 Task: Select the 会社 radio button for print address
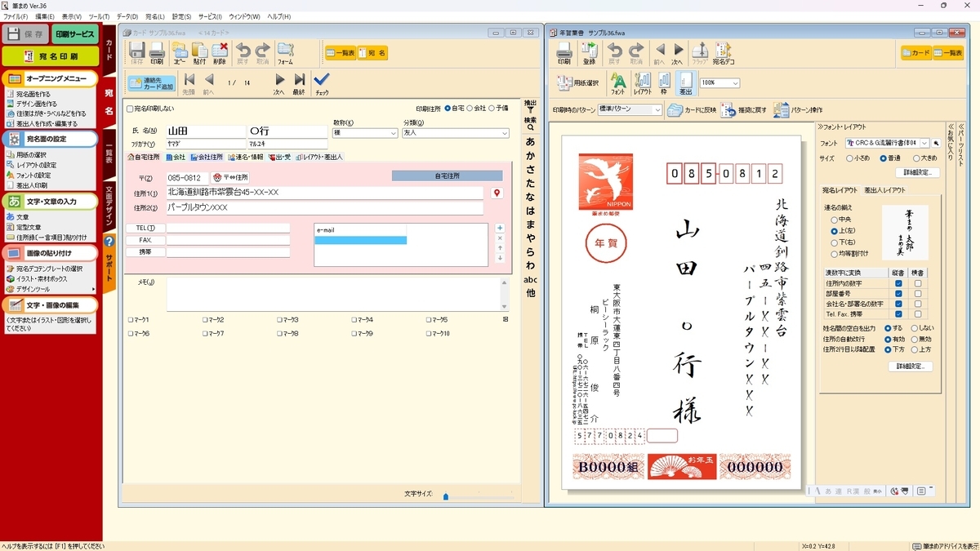470,109
